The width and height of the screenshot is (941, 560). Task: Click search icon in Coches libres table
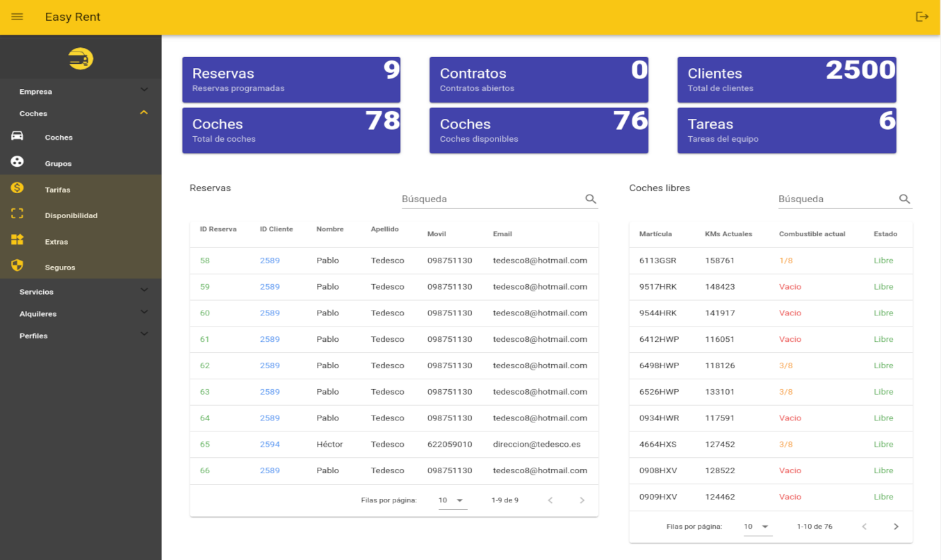[x=904, y=199]
